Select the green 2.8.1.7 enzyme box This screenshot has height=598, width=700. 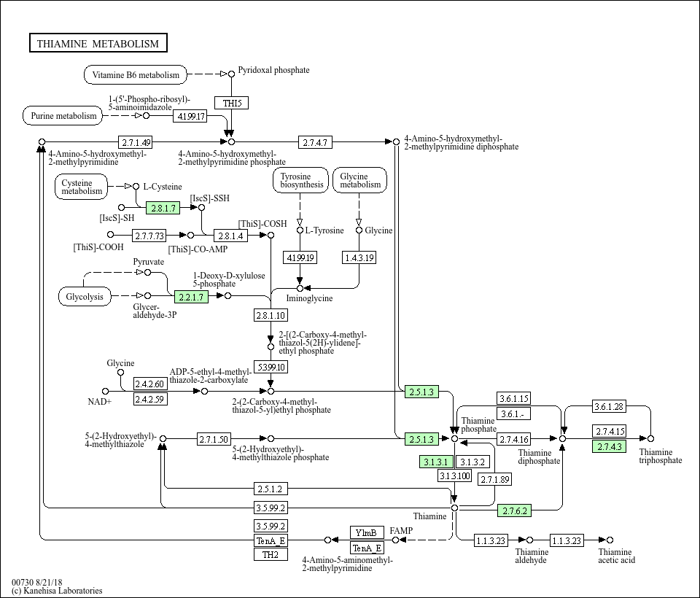click(163, 208)
